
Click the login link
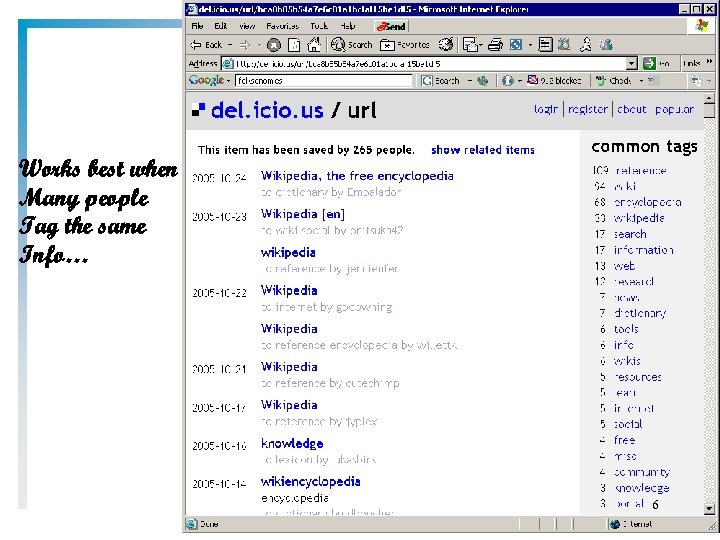[546, 109]
